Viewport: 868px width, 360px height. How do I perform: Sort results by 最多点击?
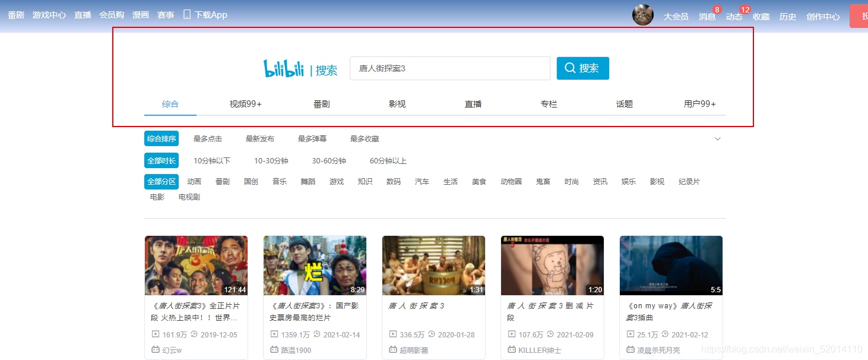pos(208,138)
